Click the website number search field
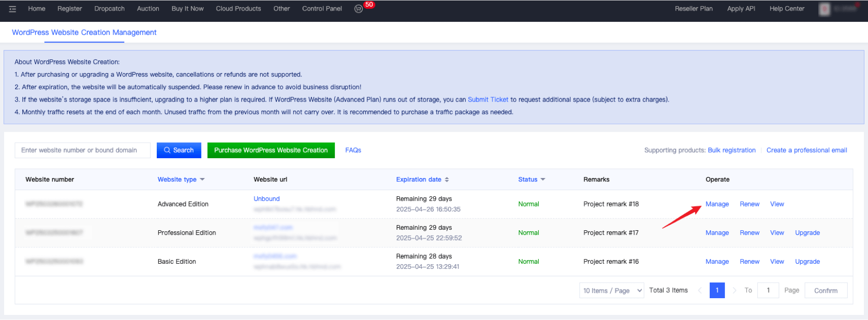This screenshot has height=320, width=868. (x=82, y=150)
